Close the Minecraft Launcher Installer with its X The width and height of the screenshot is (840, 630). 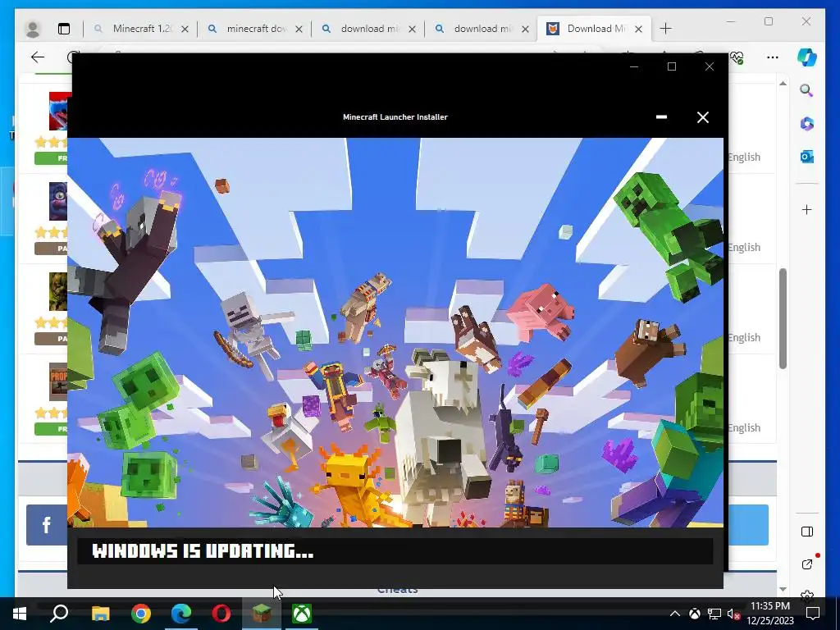pyautogui.click(x=702, y=117)
